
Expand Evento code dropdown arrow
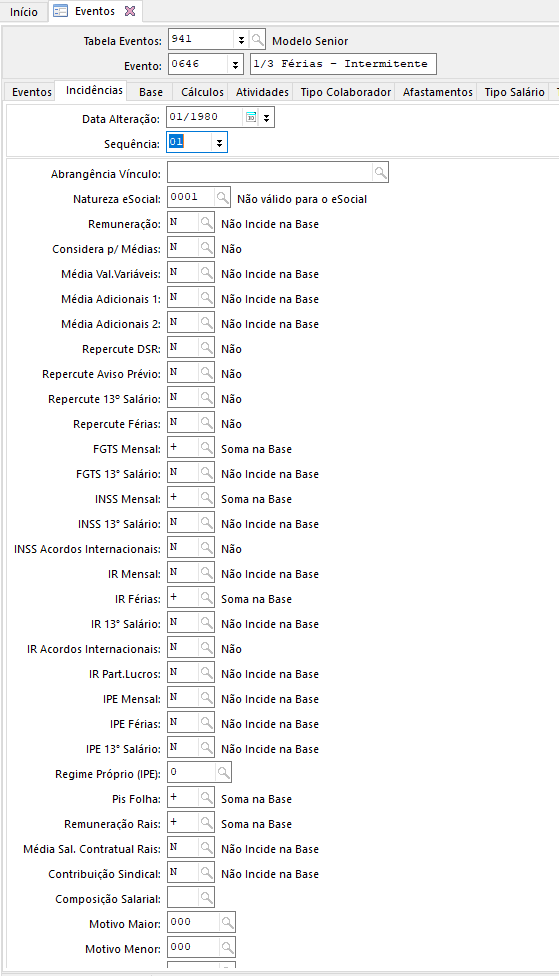pyautogui.click(x=235, y=64)
